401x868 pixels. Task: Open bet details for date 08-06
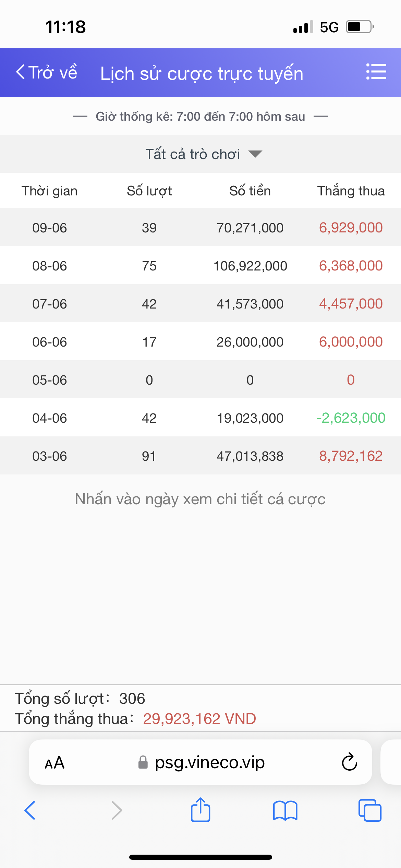[x=50, y=266]
